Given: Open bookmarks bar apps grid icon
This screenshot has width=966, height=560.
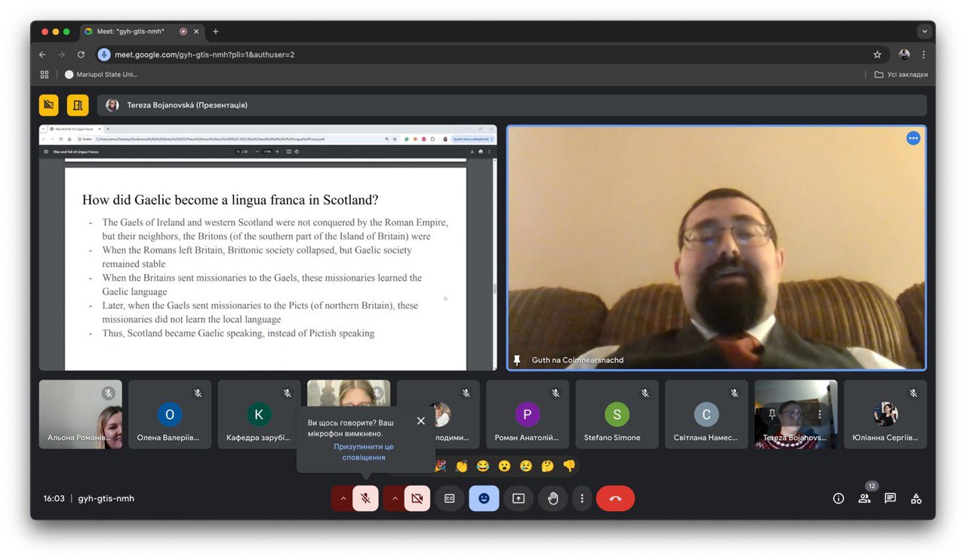Looking at the screenshot, I should [45, 75].
